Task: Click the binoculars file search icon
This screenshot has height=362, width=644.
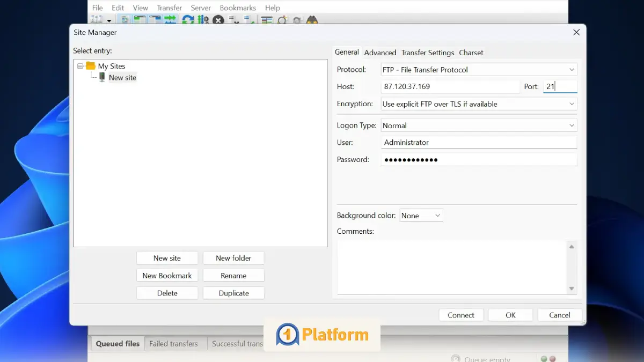Action: coord(312,20)
